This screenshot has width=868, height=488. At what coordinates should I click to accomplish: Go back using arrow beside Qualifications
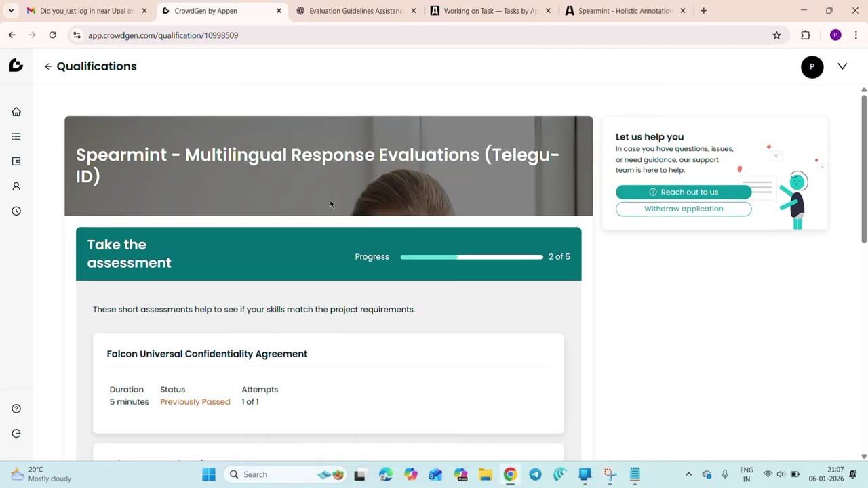point(47,66)
